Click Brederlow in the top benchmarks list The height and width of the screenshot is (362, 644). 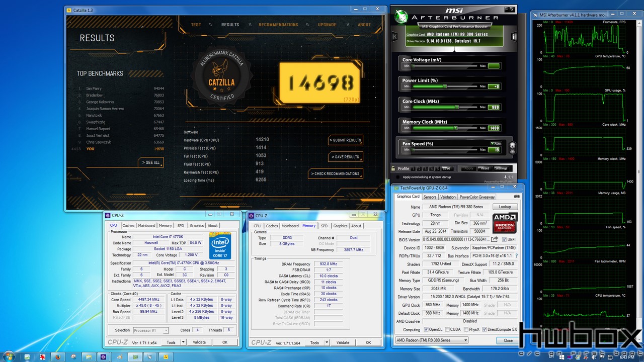pyautogui.click(x=94, y=95)
